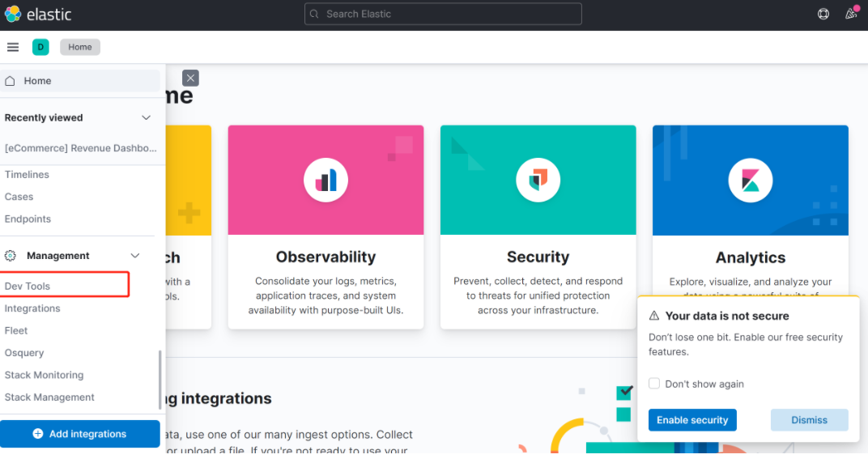
Task: Click the Enable security button
Action: click(x=692, y=420)
